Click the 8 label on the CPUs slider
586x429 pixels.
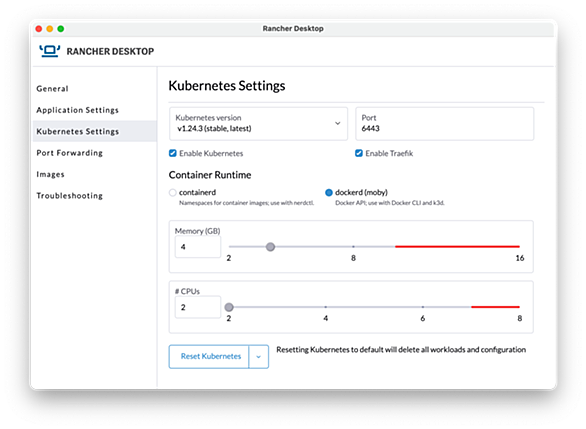click(519, 318)
